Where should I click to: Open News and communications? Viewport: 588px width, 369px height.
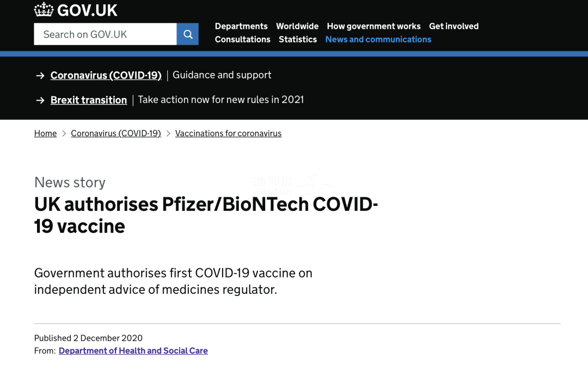(378, 39)
